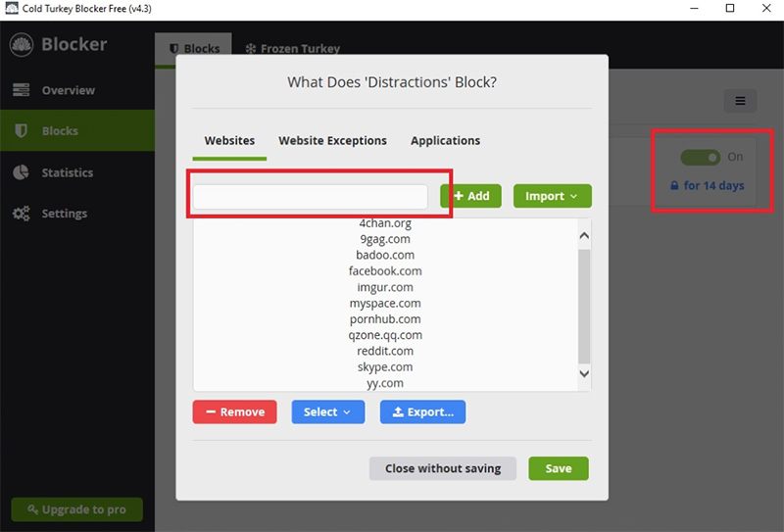Switch to the Website Exceptions tab
Image resolution: width=784 pixels, height=532 pixels.
tap(332, 141)
